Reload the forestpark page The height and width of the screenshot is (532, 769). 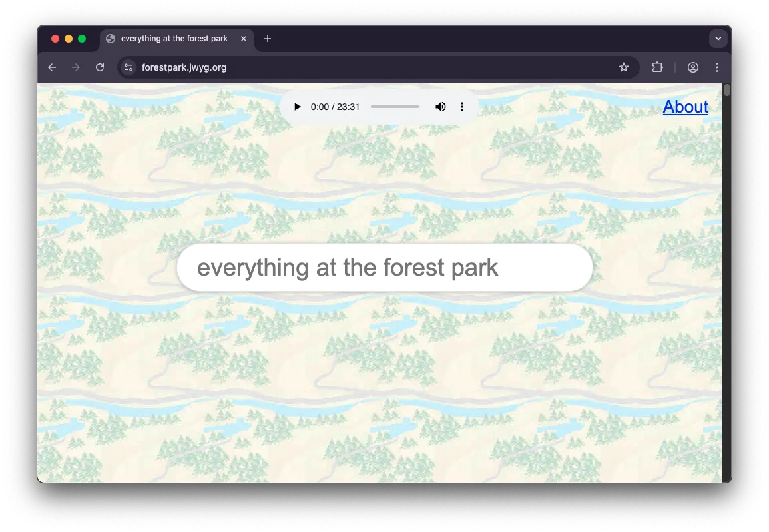(100, 67)
